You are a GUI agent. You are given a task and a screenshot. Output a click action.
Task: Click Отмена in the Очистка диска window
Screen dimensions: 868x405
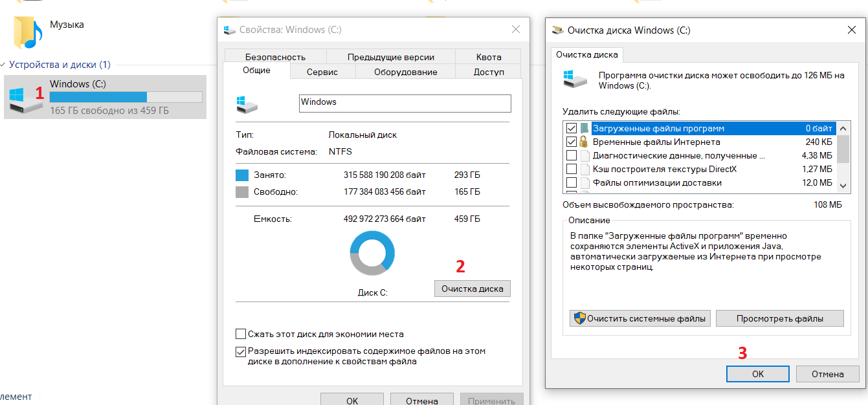pyautogui.click(x=827, y=374)
